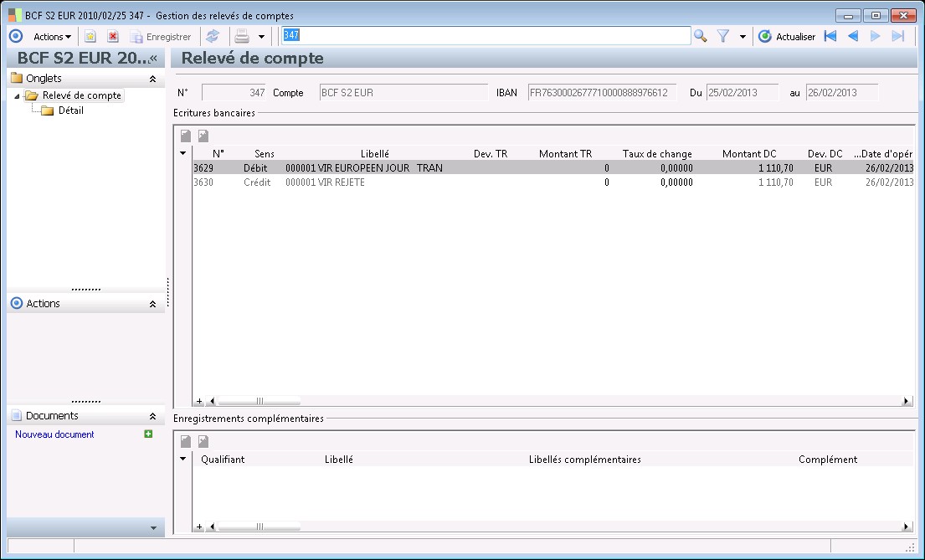The image size is (925, 560).
Task: Click the red delete icon in toolbar
Action: click(113, 36)
